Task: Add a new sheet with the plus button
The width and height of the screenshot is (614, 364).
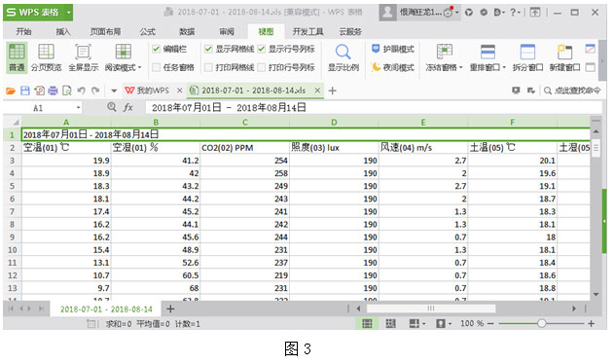Action: (170, 309)
